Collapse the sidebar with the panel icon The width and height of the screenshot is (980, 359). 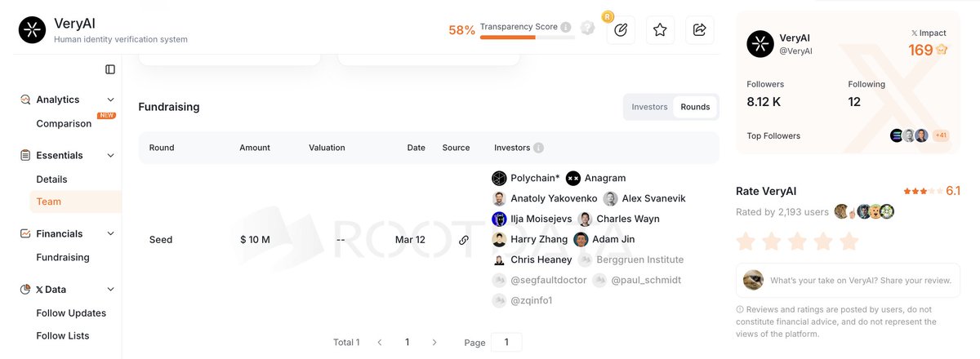pyautogui.click(x=110, y=69)
